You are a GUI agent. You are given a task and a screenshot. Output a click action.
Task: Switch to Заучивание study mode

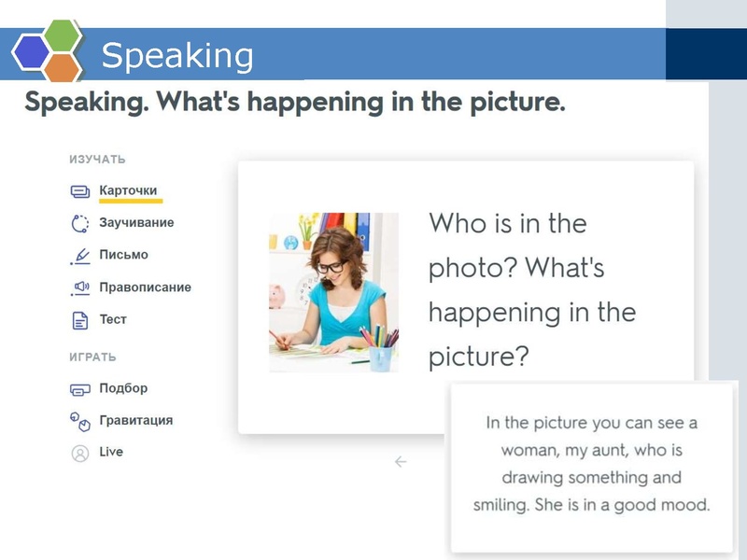[136, 223]
